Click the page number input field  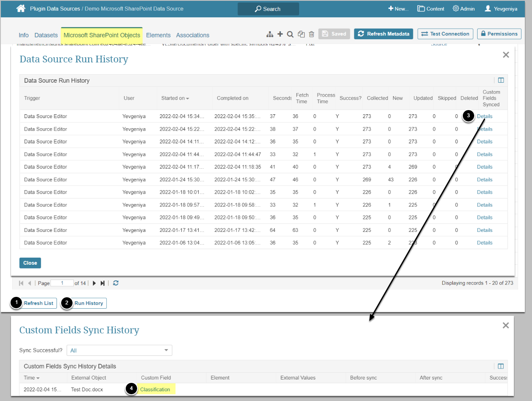coord(62,283)
